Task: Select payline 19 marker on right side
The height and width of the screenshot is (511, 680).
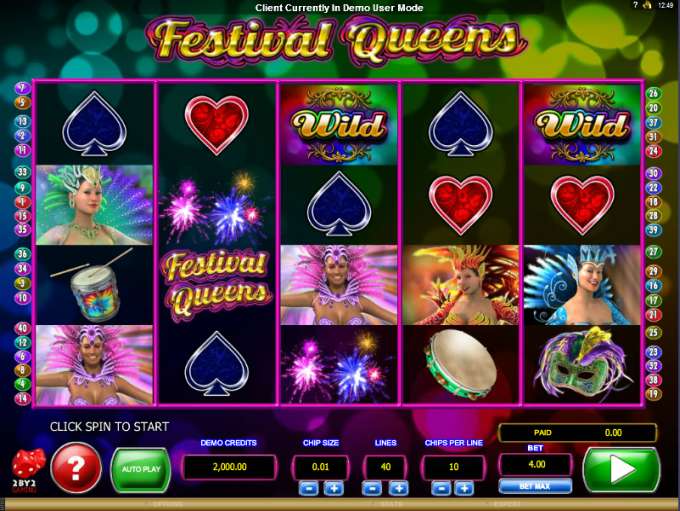Action: pyautogui.click(x=653, y=394)
